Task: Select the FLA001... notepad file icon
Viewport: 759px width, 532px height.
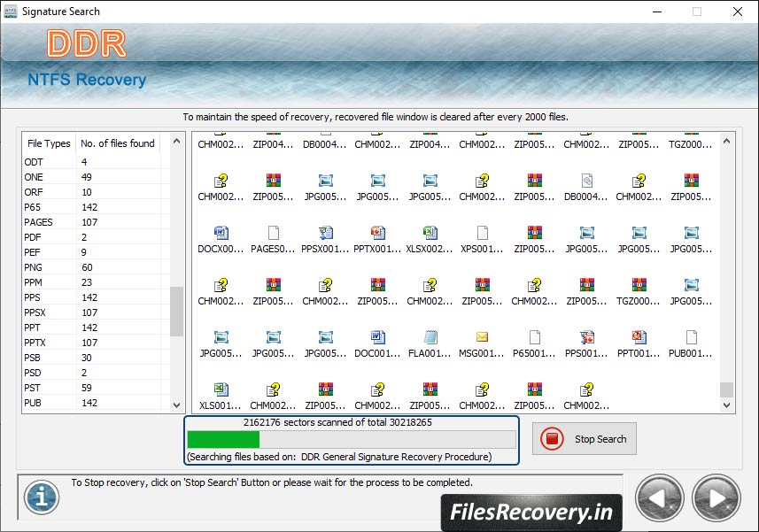Action: click(x=430, y=337)
